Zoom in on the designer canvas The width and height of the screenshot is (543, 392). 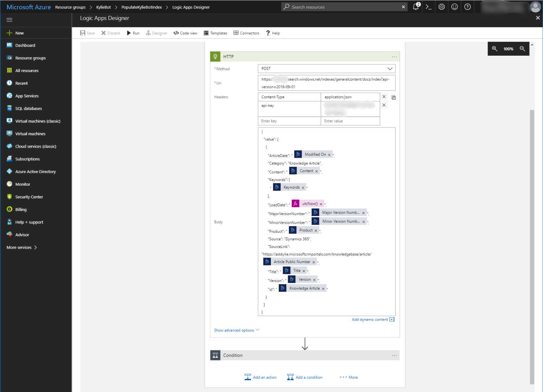click(x=494, y=49)
